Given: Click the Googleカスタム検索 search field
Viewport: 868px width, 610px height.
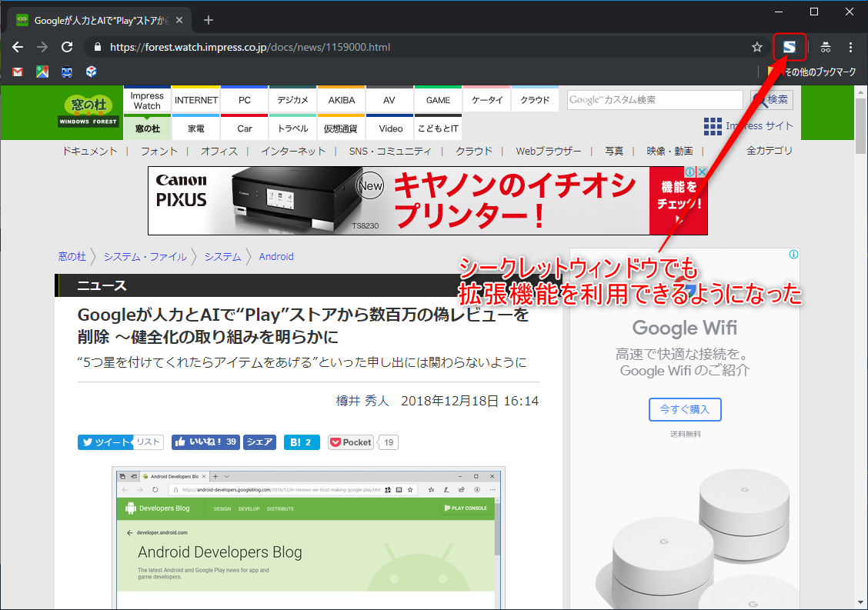Looking at the screenshot, I should (x=654, y=100).
